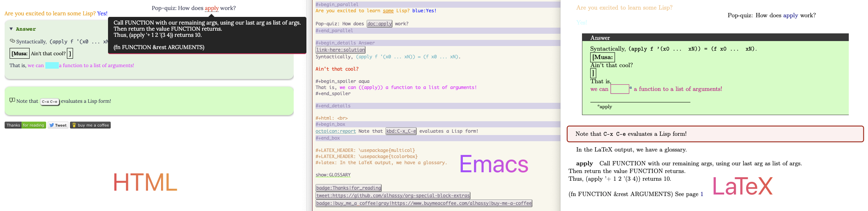
Task: Click the '((apply))' spoiler text in Emacs
Action: pos(371,87)
